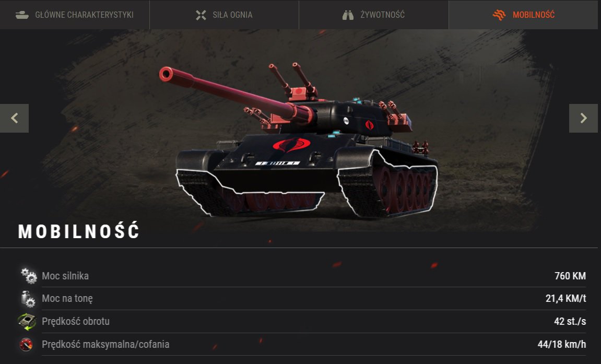
Task: Advance carousel with right chevron arrow
Action: (583, 118)
